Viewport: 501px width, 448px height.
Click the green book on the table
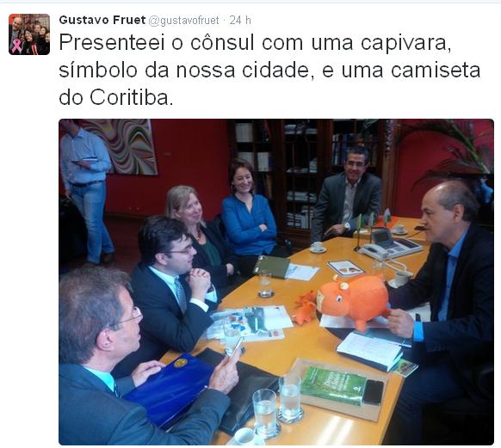click(x=333, y=385)
